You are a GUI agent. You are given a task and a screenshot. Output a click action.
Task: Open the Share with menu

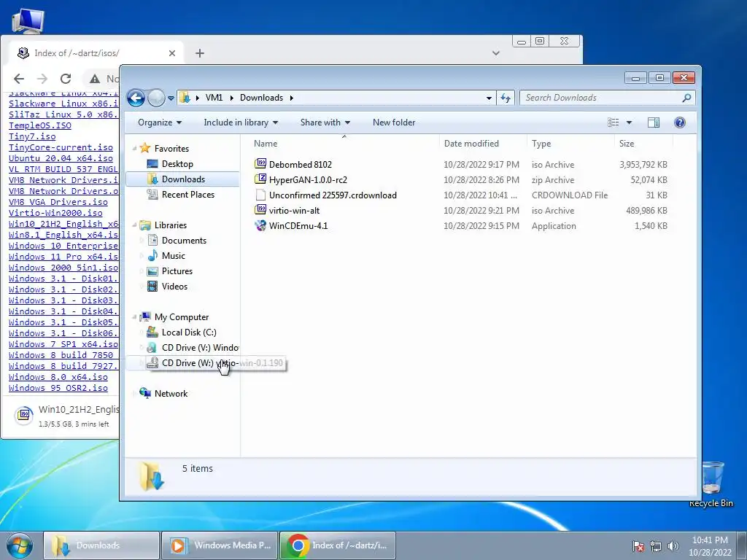[325, 122]
